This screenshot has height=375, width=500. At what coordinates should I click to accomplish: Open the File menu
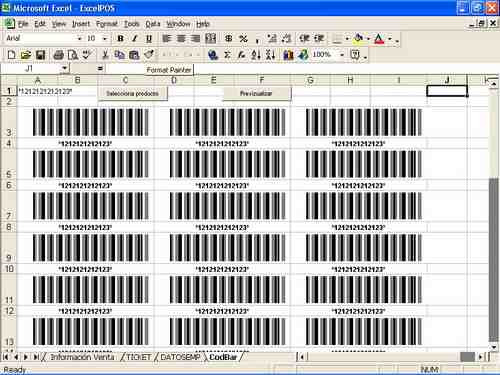point(23,24)
